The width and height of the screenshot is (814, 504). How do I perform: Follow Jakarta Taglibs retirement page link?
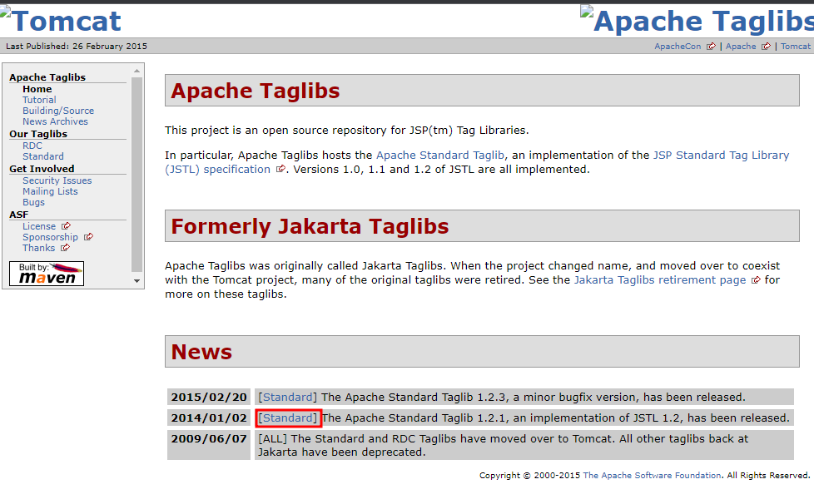coord(660,280)
